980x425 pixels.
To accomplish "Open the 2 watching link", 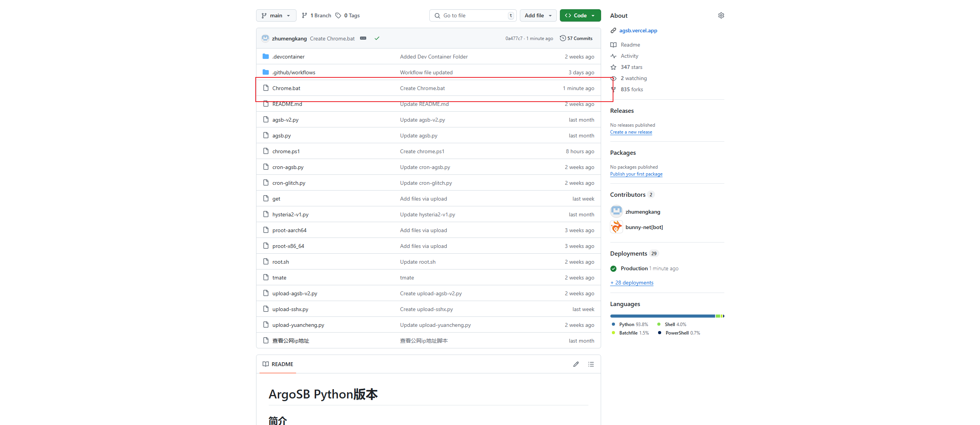I will click(x=633, y=78).
